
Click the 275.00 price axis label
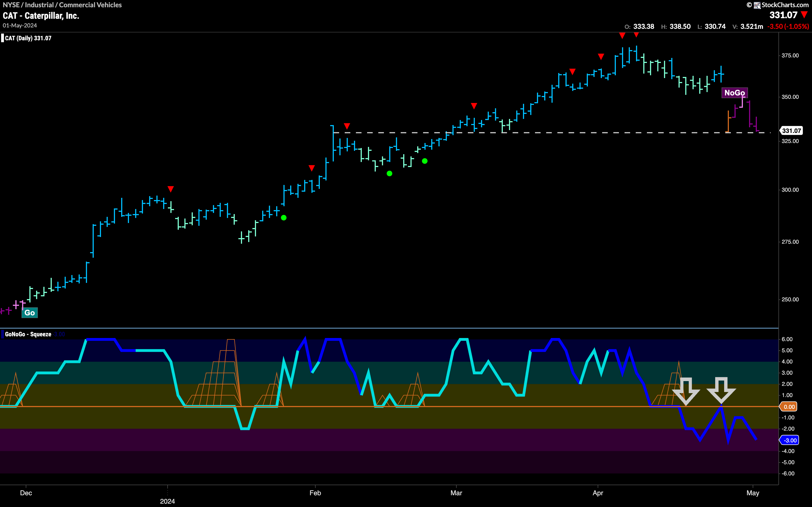[790, 242]
